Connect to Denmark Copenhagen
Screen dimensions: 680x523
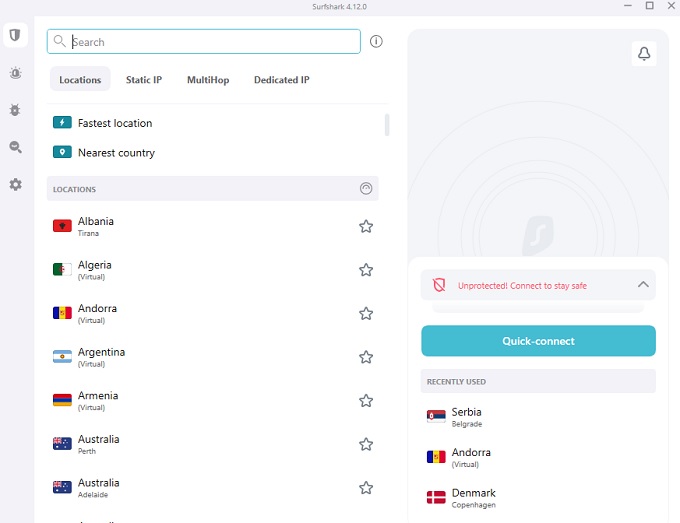pos(538,497)
